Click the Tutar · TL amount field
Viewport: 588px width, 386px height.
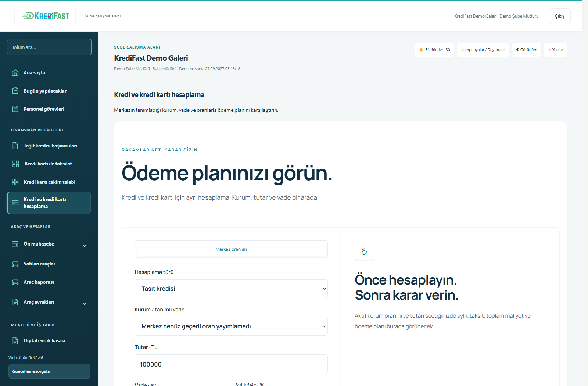[231, 364]
